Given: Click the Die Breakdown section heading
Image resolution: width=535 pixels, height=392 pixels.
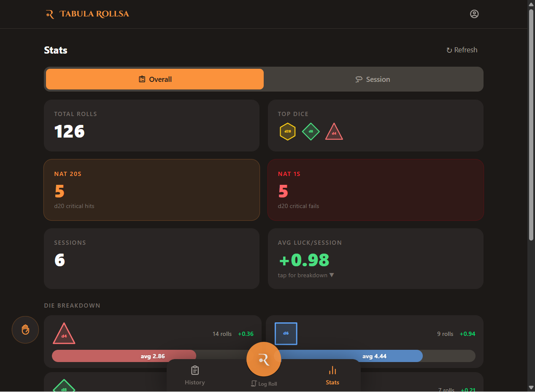Looking at the screenshot, I should tap(72, 305).
